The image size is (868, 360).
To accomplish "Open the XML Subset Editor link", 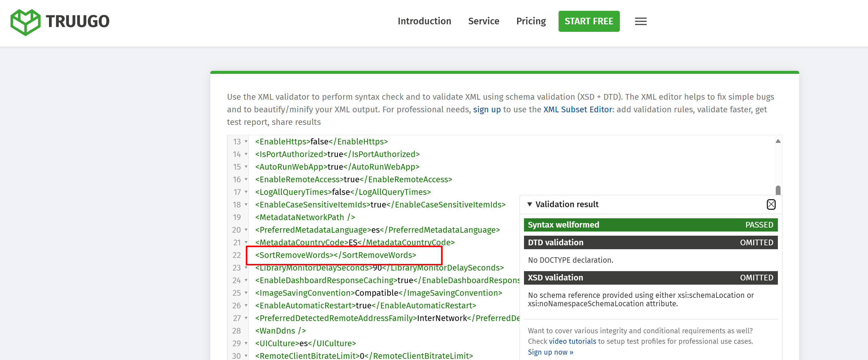I will 577,110.
